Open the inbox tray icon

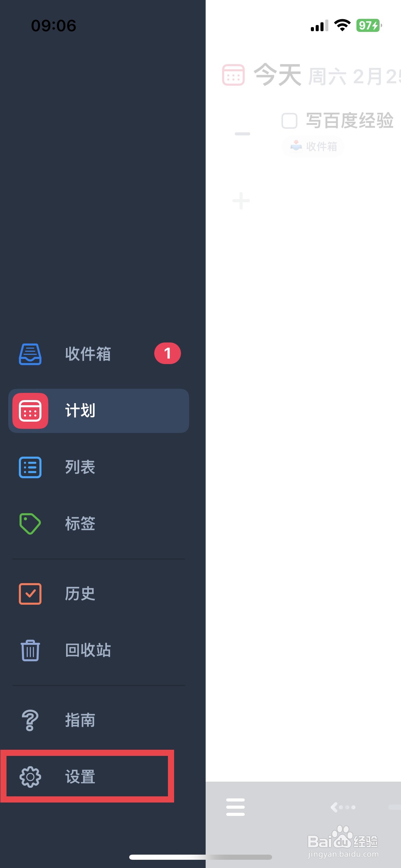[30, 354]
